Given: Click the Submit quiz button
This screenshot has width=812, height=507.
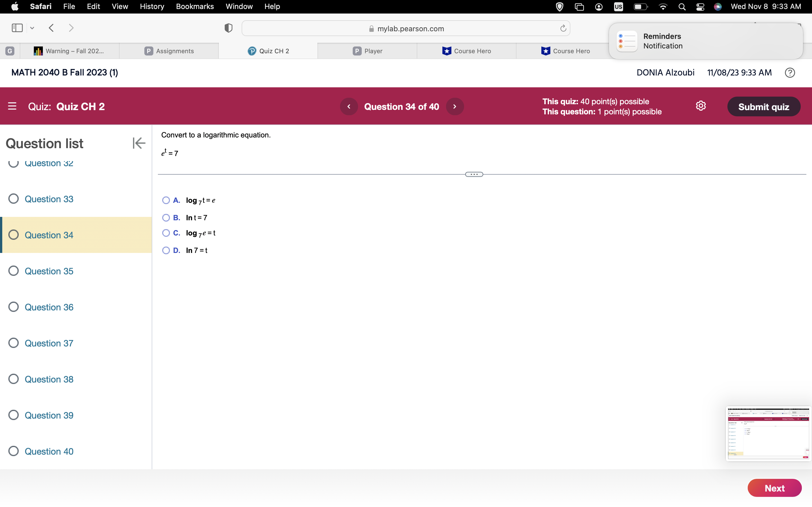Looking at the screenshot, I should [x=764, y=106].
